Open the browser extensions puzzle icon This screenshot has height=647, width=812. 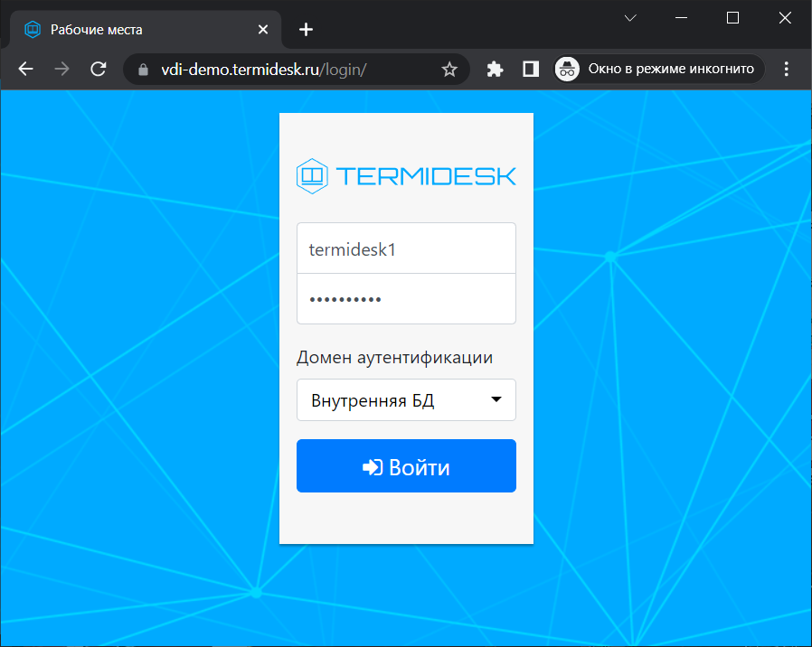pyautogui.click(x=496, y=69)
